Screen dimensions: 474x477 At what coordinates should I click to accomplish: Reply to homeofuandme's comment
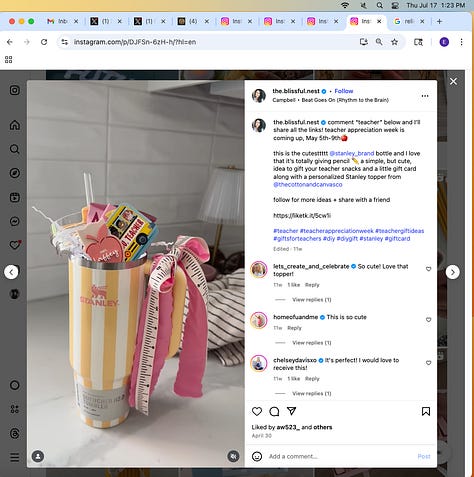click(x=294, y=328)
